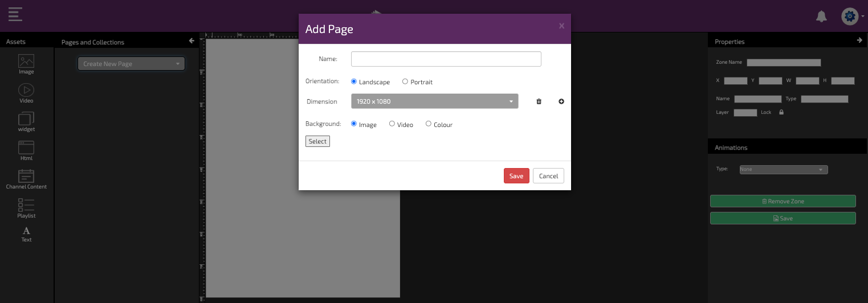Click the W width field
868x303 pixels.
pyautogui.click(x=808, y=81)
